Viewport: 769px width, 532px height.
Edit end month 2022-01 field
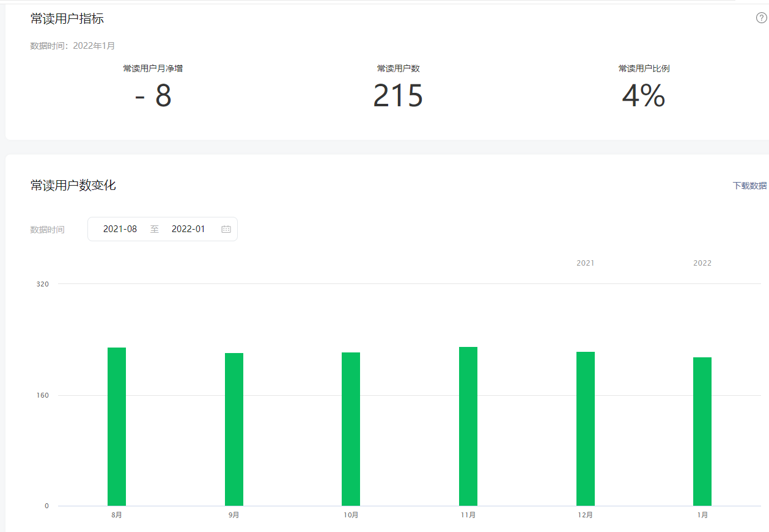(188, 229)
